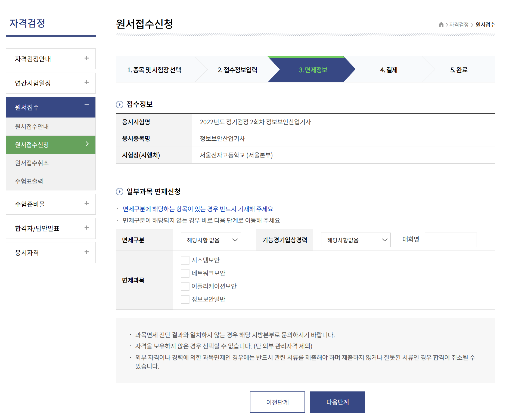Click the 대회명 input field

click(451, 240)
